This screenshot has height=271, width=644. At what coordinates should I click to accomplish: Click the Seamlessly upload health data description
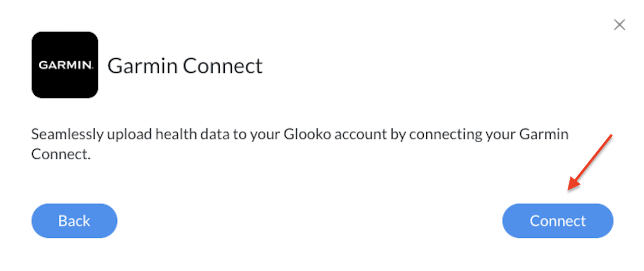click(300, 144)
